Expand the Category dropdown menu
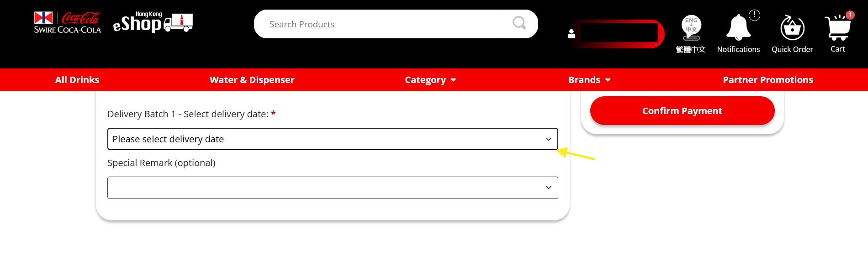 (x=430, y=80)
